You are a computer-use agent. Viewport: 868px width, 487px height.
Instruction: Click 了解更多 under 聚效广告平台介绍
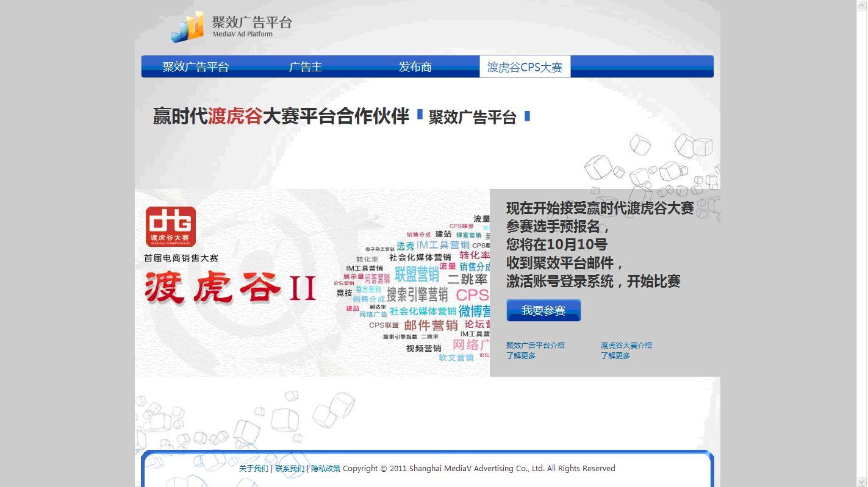click(521, 356)
